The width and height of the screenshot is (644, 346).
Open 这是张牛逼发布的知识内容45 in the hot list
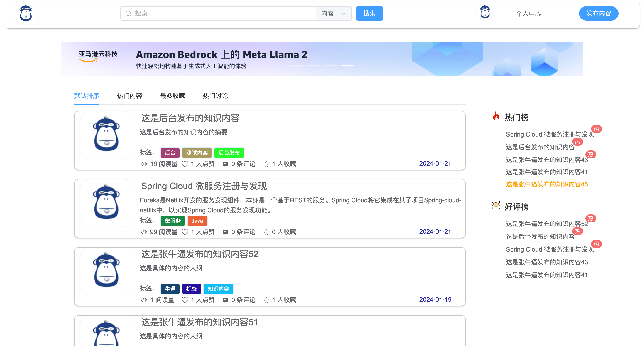point(547,184)
